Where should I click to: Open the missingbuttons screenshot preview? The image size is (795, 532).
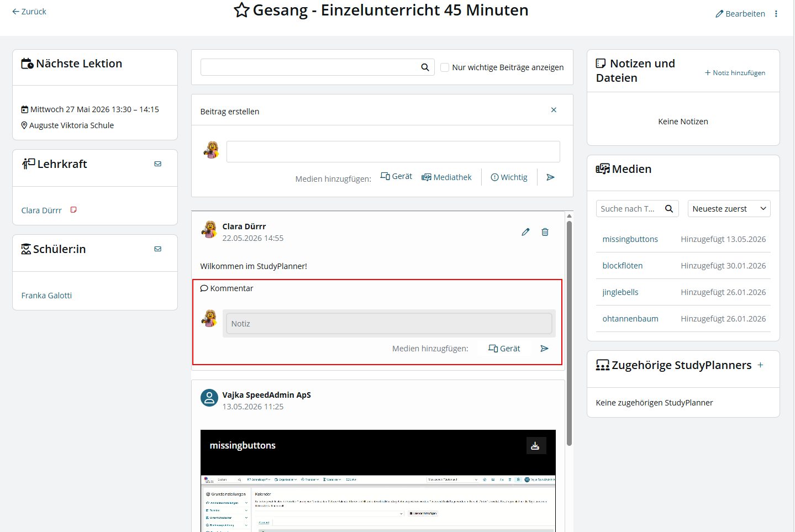[x=378, y=503]
